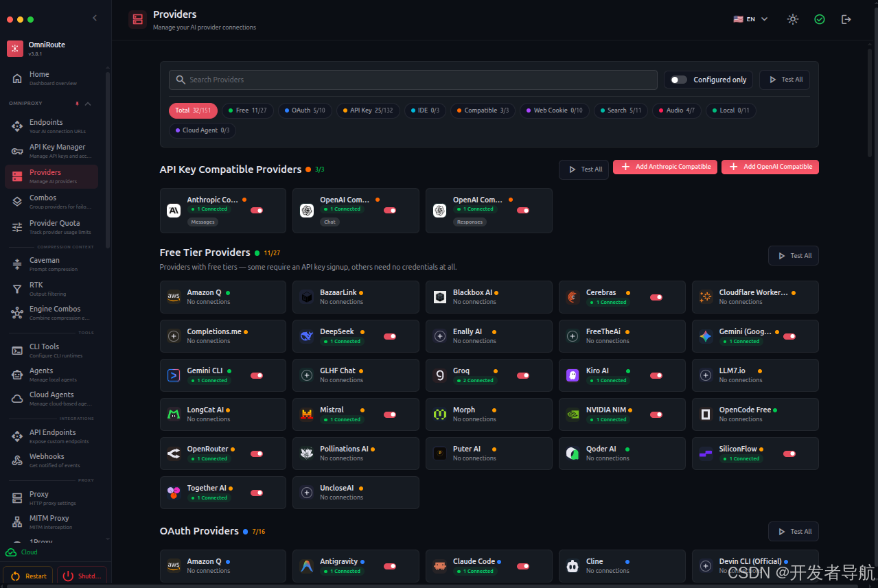
Task: Select the API Key 25/132 filter
Action: click(368, 110)
